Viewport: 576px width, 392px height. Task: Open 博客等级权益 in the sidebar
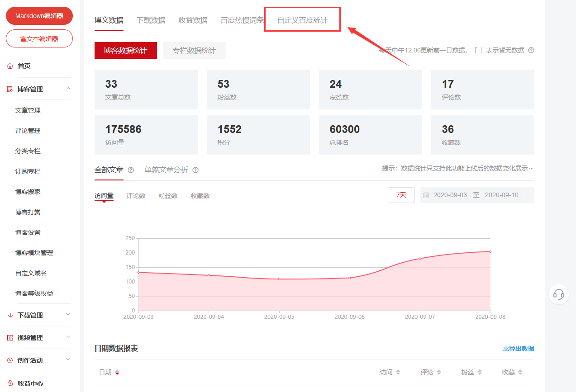tap(34, 293)
